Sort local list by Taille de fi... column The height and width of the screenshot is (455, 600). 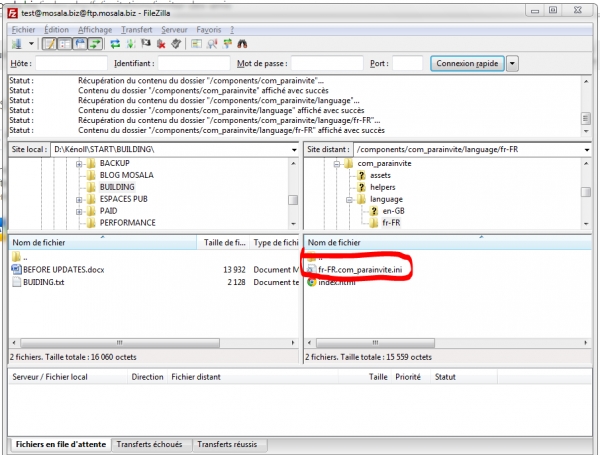click(x=223, y=243)
